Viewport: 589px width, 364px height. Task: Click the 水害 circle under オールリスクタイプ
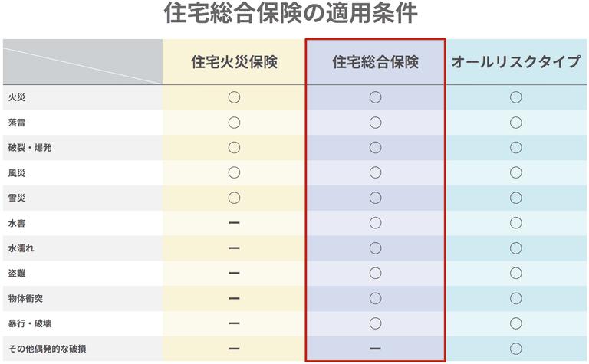[516, 223]
